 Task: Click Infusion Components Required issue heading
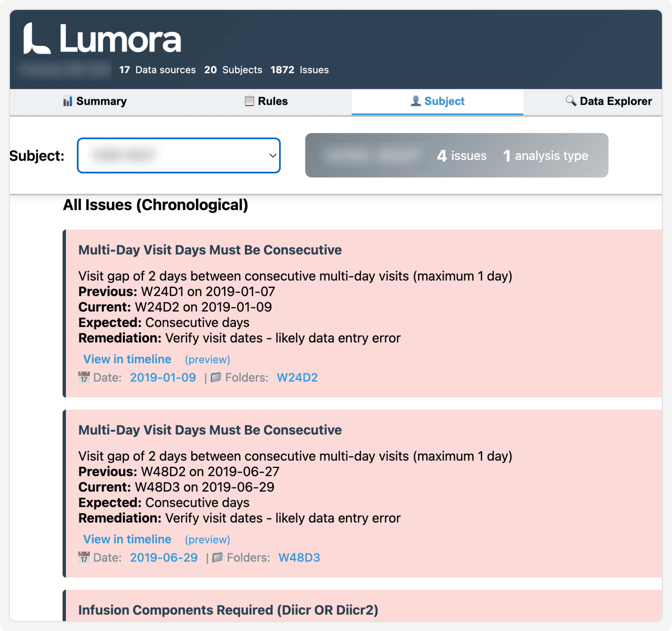(228, 610)
